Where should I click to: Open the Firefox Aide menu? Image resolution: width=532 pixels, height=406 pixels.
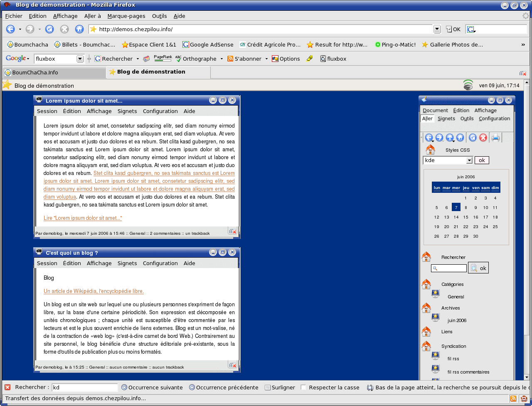point(180,16)
